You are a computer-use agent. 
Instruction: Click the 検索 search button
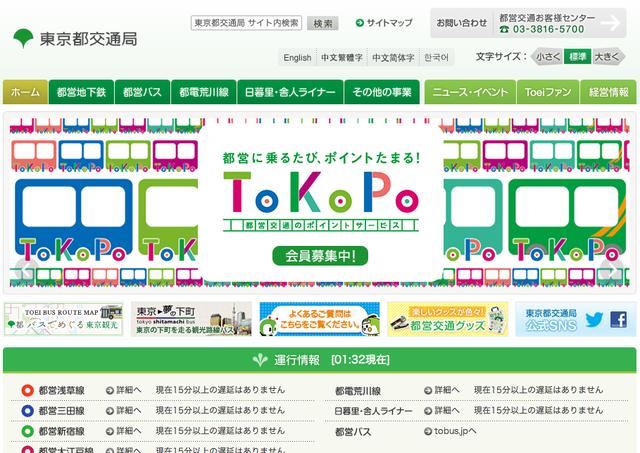(322, 23)
